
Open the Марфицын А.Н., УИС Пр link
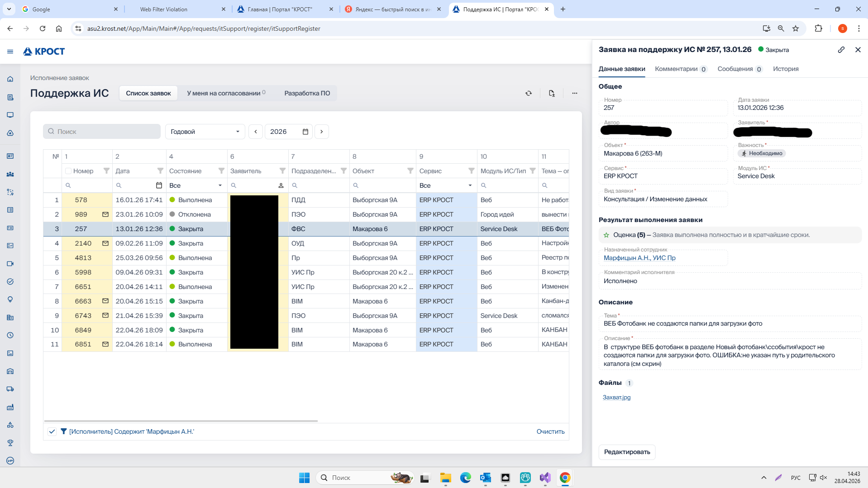click(x=639, y=258)
